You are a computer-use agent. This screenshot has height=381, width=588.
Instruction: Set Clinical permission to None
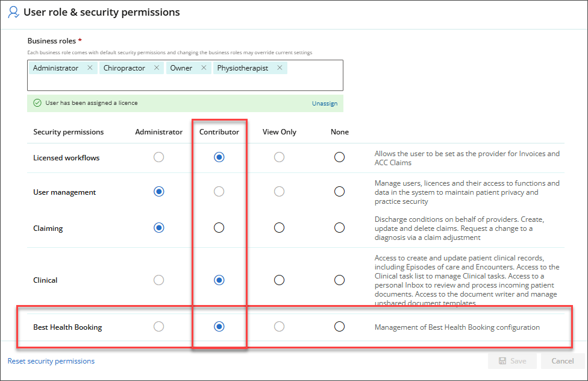[339, 280]
